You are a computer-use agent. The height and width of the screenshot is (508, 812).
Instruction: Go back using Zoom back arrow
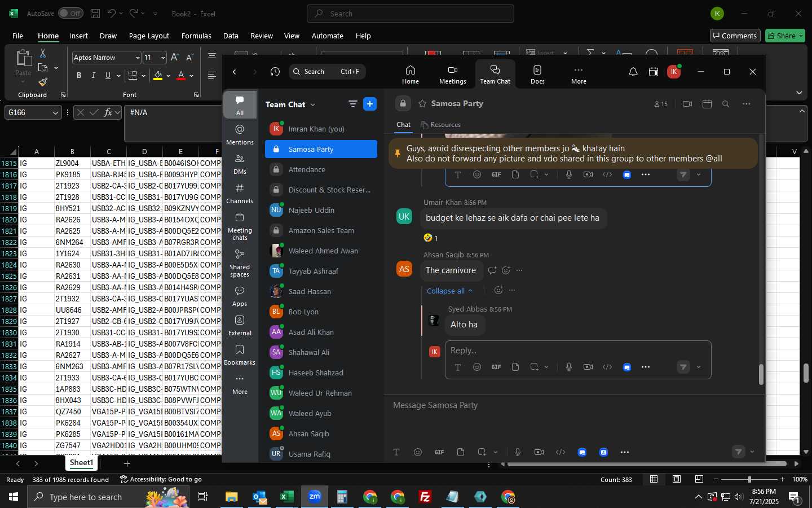click(x=235, y=72)
